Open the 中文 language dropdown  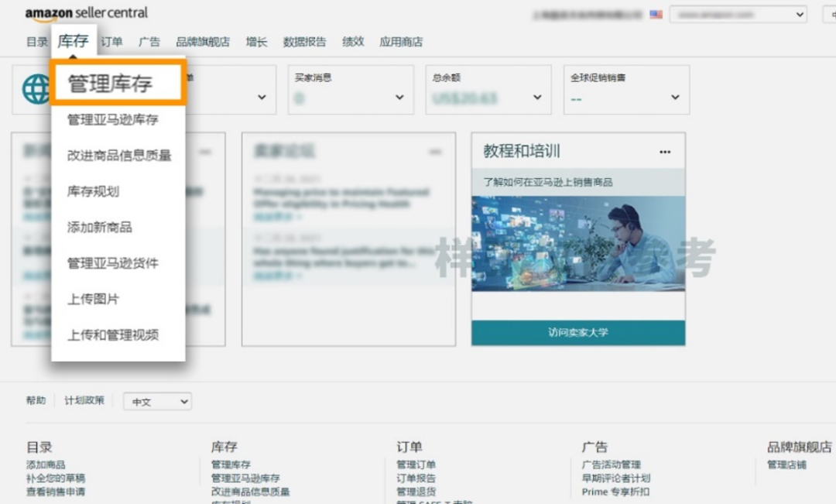point(157,401)
